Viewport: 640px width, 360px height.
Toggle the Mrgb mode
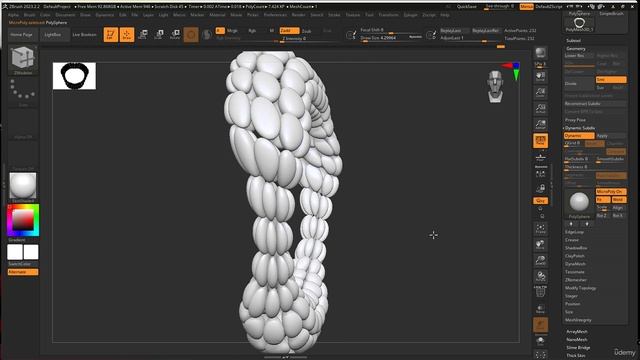click(232, 31)
